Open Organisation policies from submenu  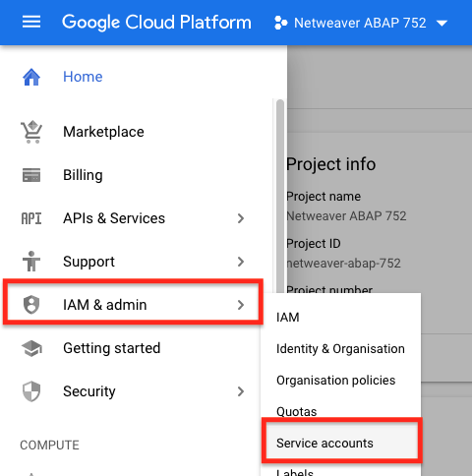click(x=336, y=381)
